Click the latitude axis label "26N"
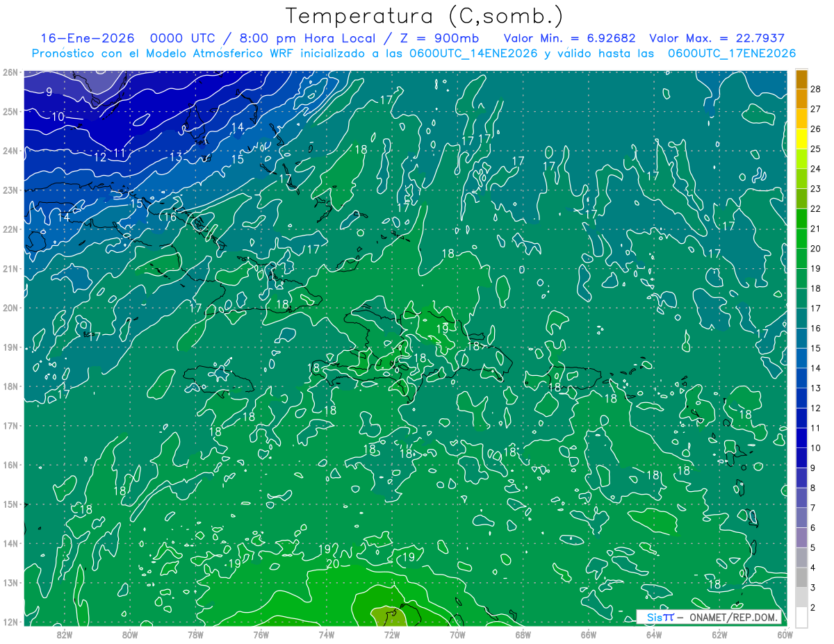This screenshot has height=644, width=834. [x=10, y=72]
